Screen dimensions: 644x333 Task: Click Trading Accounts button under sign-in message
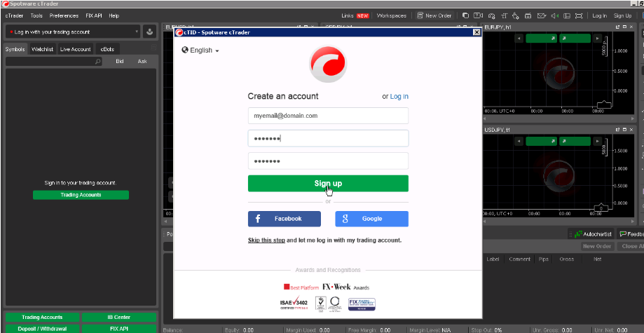pyautogui.click(x=81, y=195)
